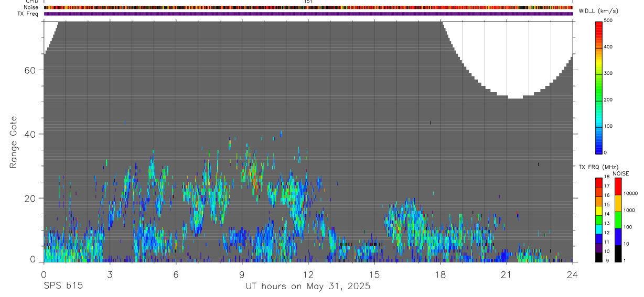Click the 'WID⊥ (km/s)' color bar title
Image resolution: width=644 pixels, height=297 pixels.
point(598,11)
